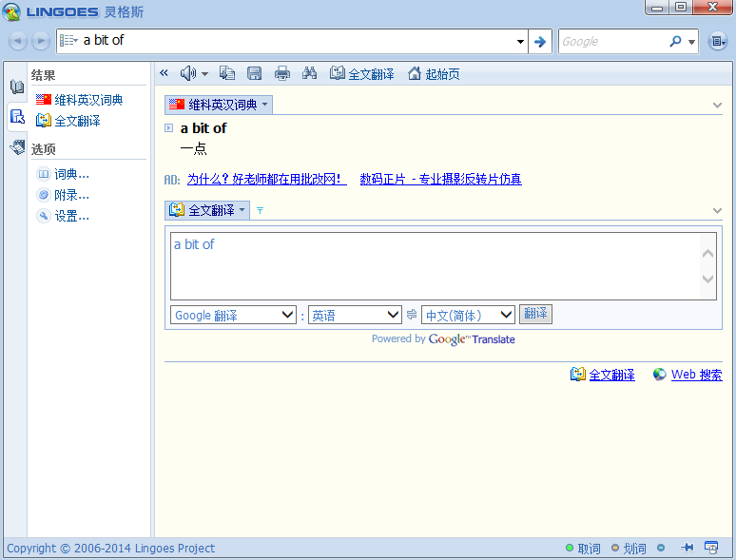Select 全文翻译 in results list
This screenshot has width=736, height=560.
[68, 121]
